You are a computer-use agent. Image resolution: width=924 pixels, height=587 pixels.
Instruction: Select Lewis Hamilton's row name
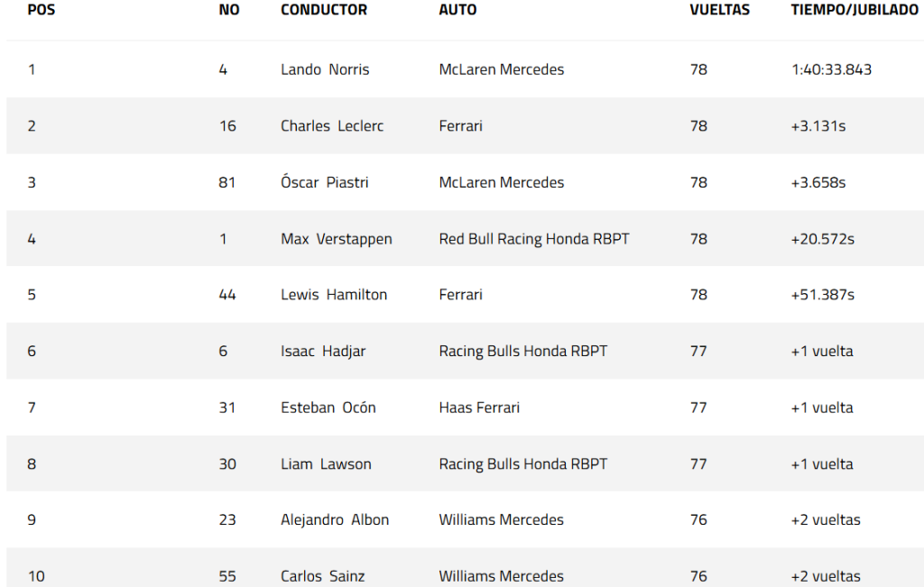point(334,295)
